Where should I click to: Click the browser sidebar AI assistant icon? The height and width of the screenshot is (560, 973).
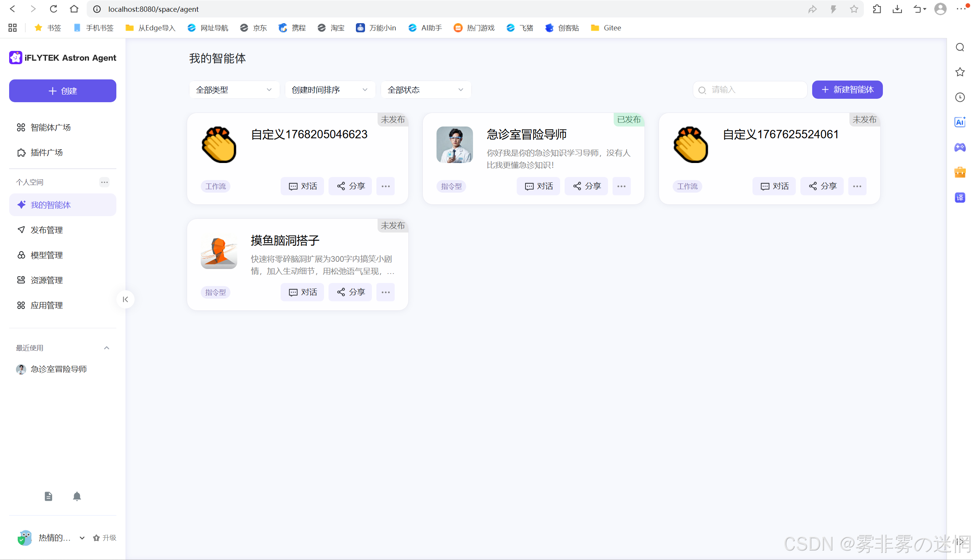coord(960,122)
